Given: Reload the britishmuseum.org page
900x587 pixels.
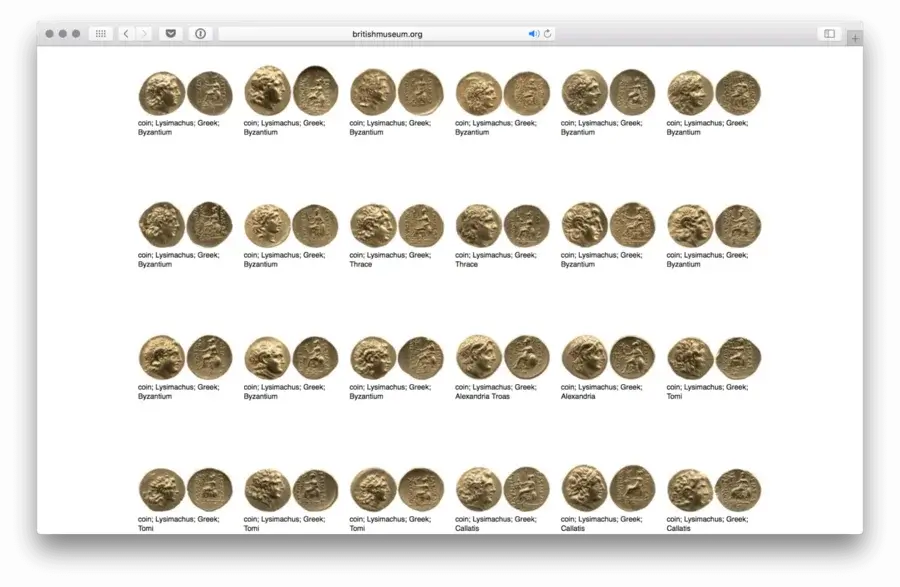Looking at the screenshot, I should (547, 34).
